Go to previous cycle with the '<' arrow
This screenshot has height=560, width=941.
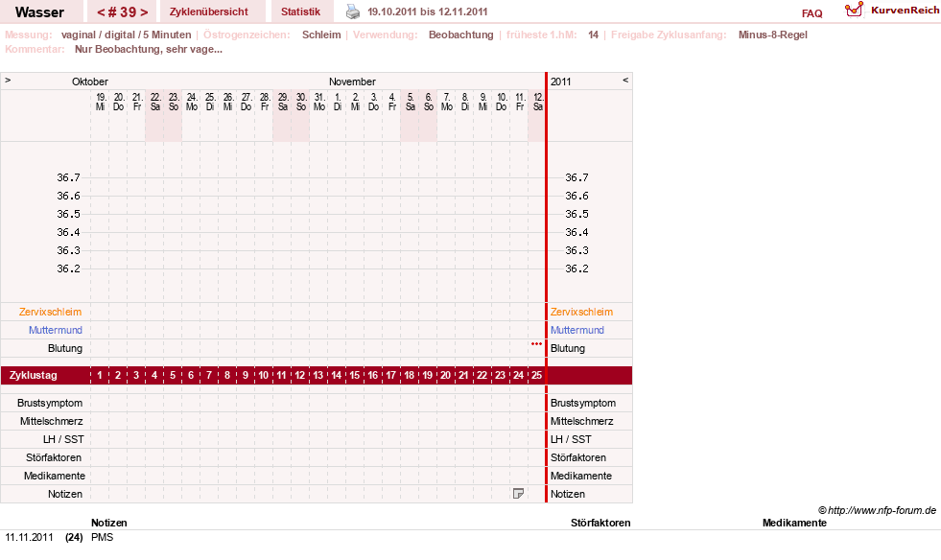click(x=101, y=12)
